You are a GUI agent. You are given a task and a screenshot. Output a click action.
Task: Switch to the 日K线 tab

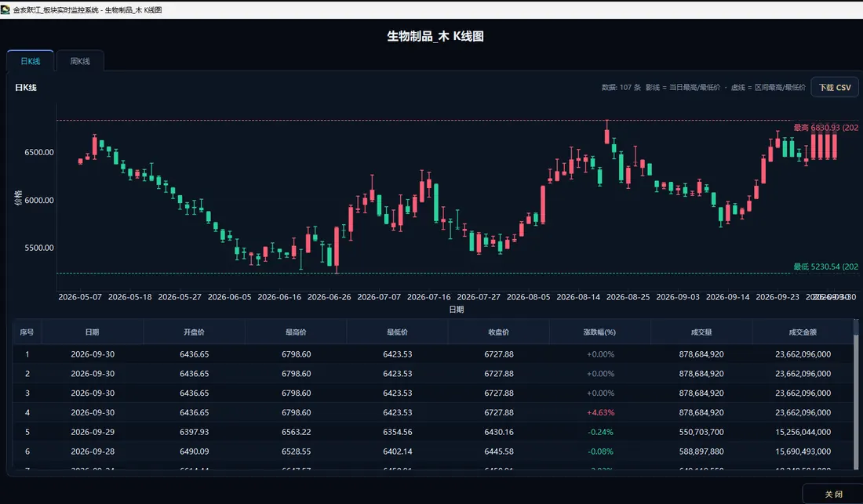tap(31, 61)
